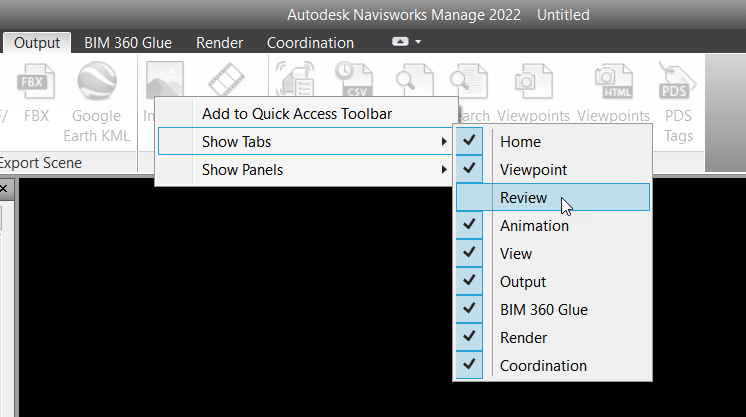This screenshot has width=746, height=417.
Task: Switch to the Output ribbon tab
Action: click(x=37, y=43)
